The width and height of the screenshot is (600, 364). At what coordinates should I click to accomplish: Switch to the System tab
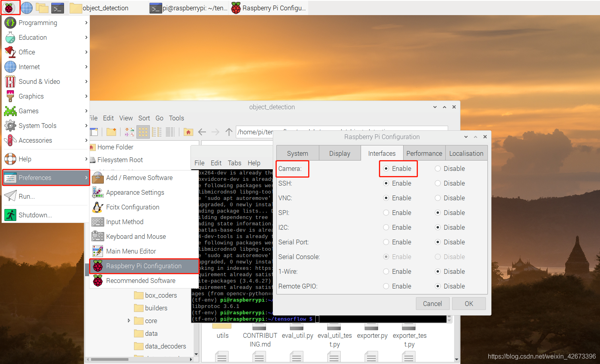click(297, 153)
